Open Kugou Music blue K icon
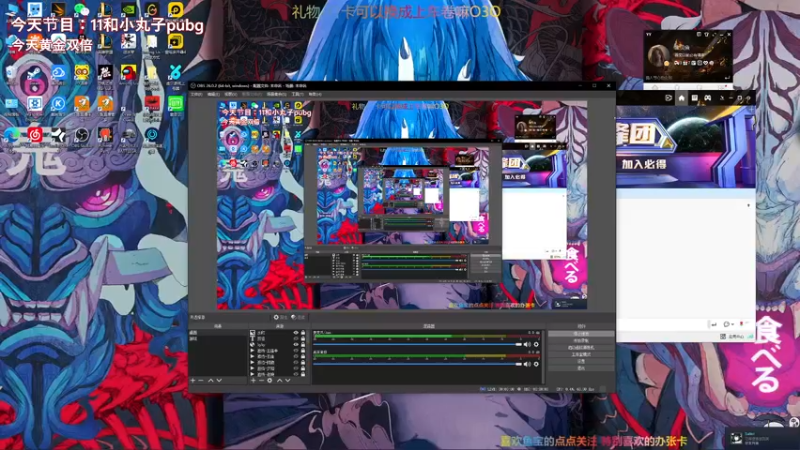This screenshot has width=800, height=450. tap(58, 104)
